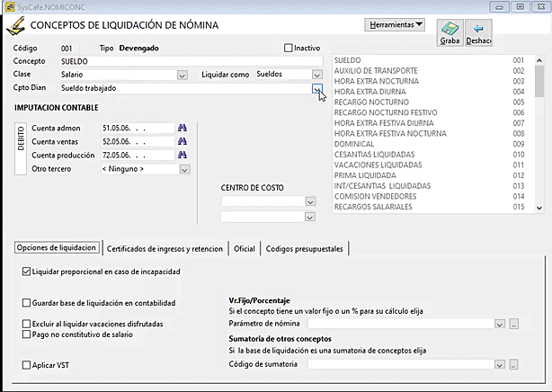Open second Centro de Costo dropdown

pyautogui.click(x=310, y=218)
